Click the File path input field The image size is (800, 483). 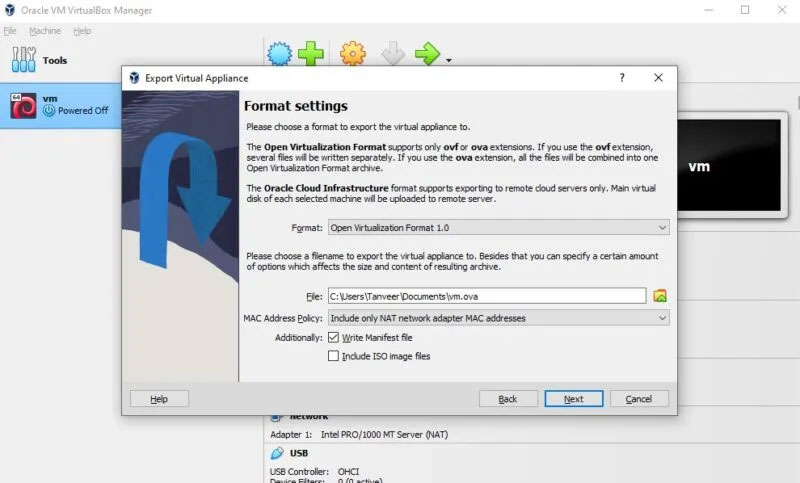pyautogui.click(x=487, y=296)
